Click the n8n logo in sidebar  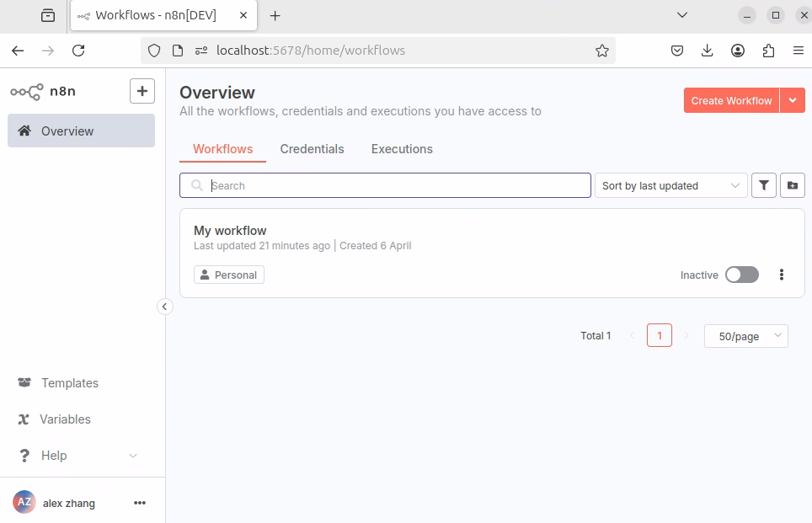coord(43,92)
